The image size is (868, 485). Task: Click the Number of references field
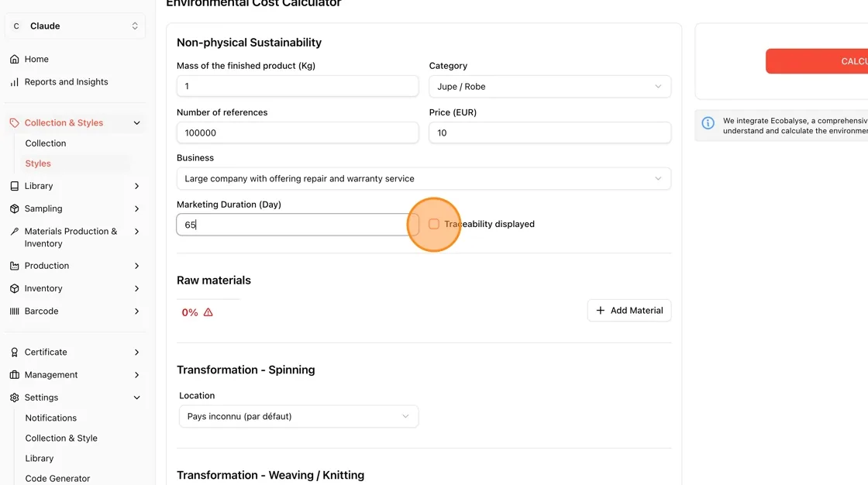(298, 133)
